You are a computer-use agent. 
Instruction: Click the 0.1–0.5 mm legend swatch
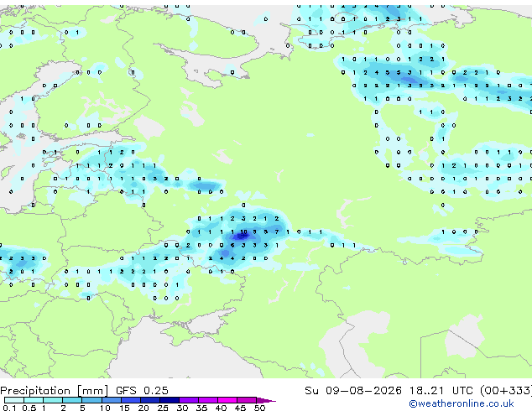14,400
